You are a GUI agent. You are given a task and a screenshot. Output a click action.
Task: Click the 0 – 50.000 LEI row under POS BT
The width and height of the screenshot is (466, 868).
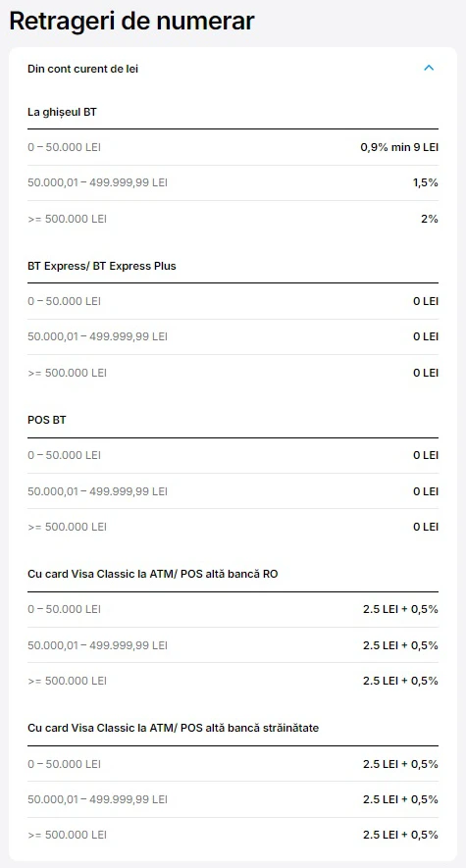(233, 456)
